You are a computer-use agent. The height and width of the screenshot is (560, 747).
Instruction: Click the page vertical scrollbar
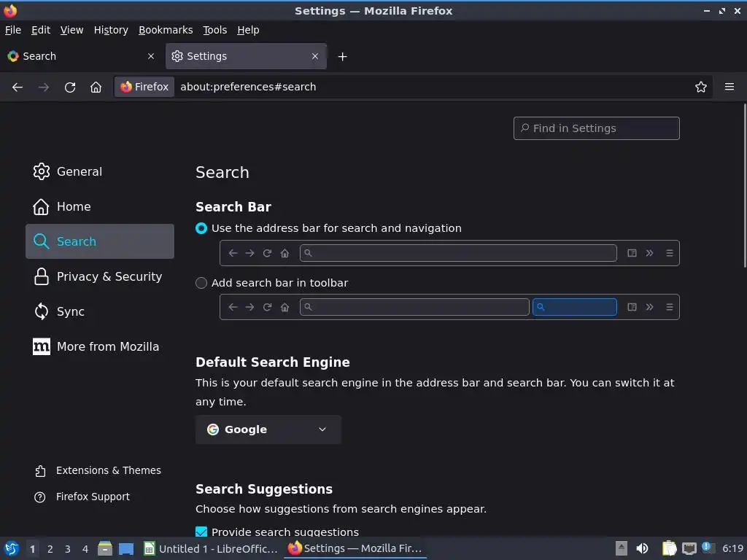[744, 186]
